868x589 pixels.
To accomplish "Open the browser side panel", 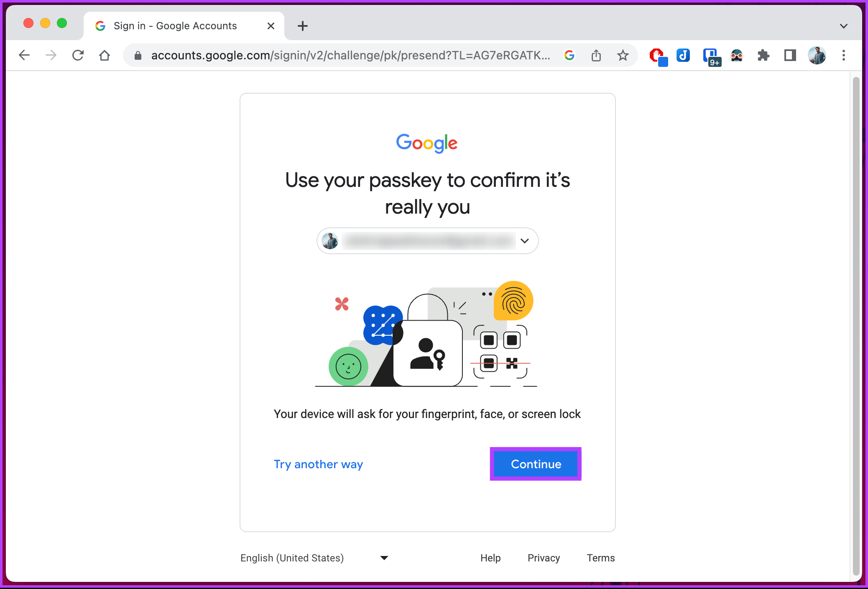I will pos(790,55).
